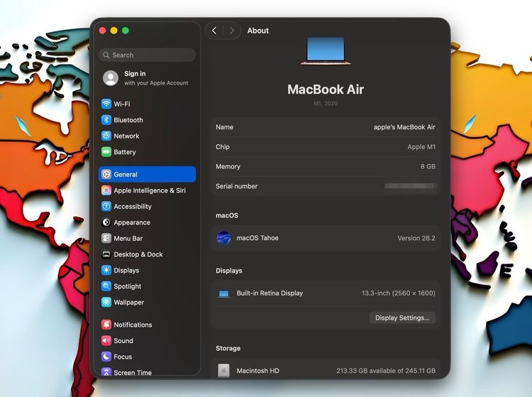Select Accessibility label in sidebar
Screen dimensions: 532x397
pyautogui.click(x=133, y=206)
